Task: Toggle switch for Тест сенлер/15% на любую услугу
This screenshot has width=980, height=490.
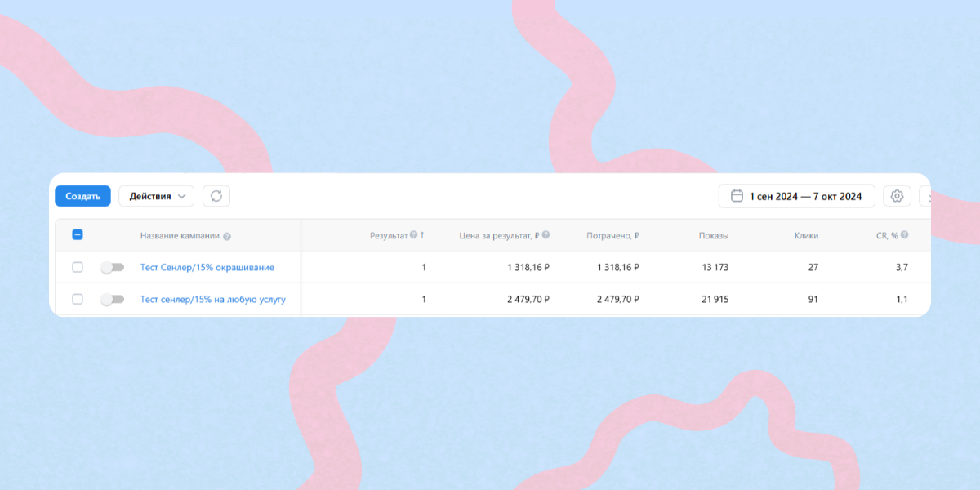Action: point(112,300)
